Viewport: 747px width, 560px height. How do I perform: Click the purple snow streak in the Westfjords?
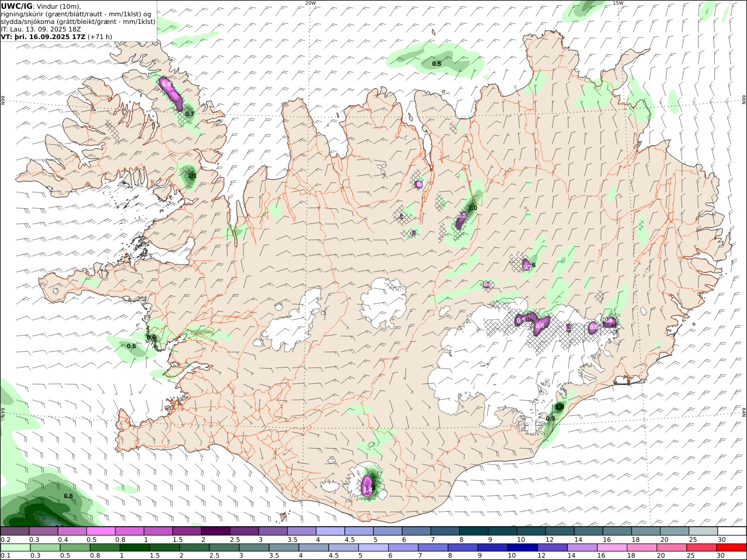[x=172, y=93]
